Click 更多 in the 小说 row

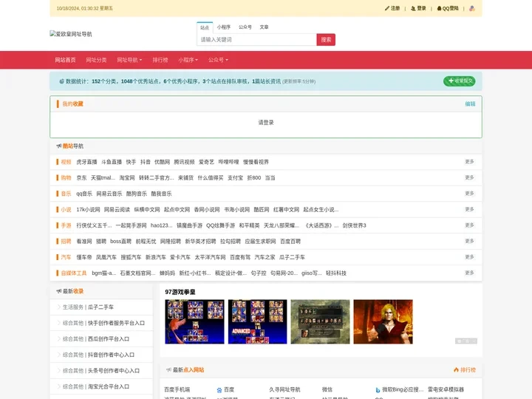[470, 209]
